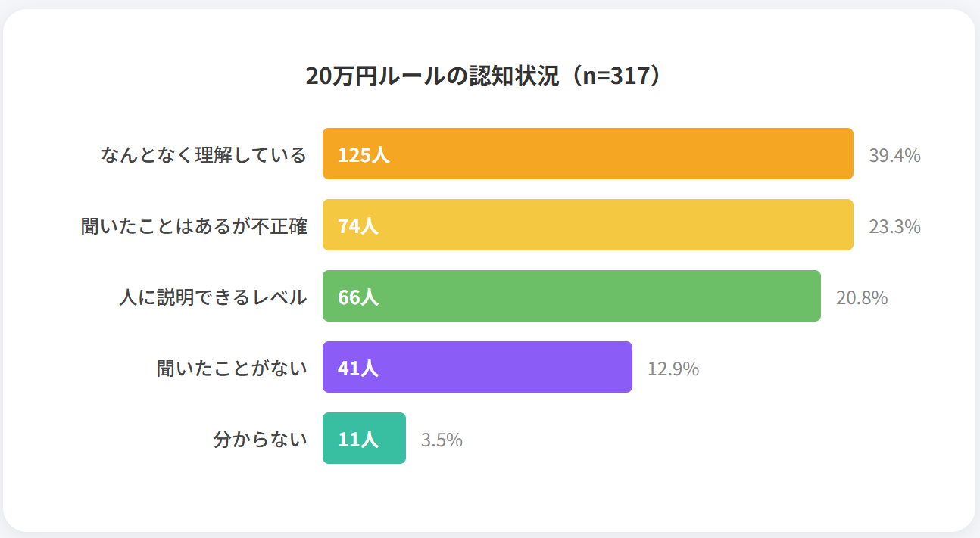Click the "66人" count inside green bar

(358, 297)
